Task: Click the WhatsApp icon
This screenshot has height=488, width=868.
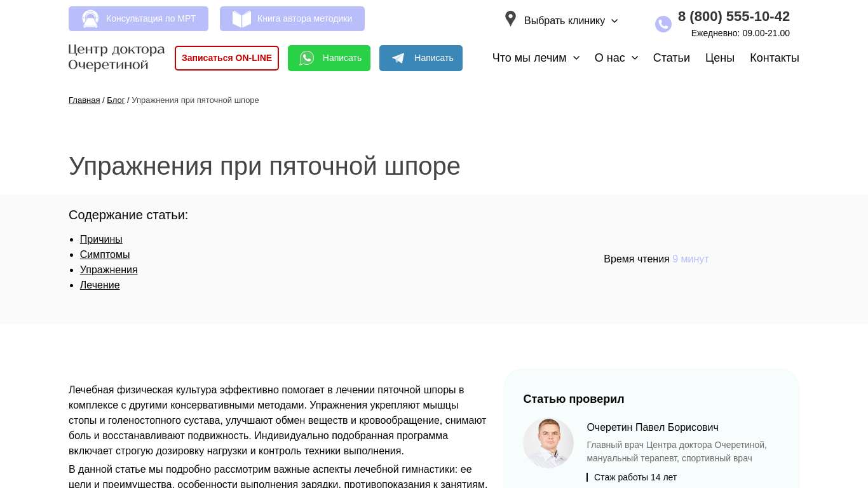Action: [x=307, y=58]
